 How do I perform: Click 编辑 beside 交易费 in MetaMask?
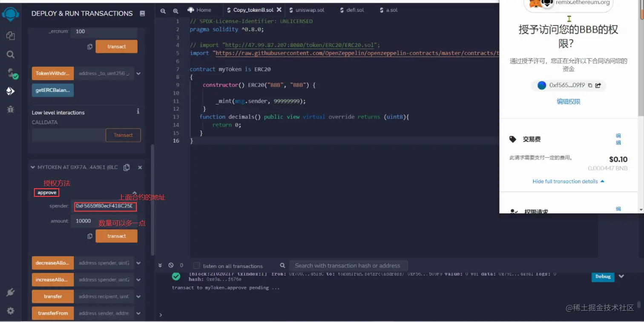(618, 139)
